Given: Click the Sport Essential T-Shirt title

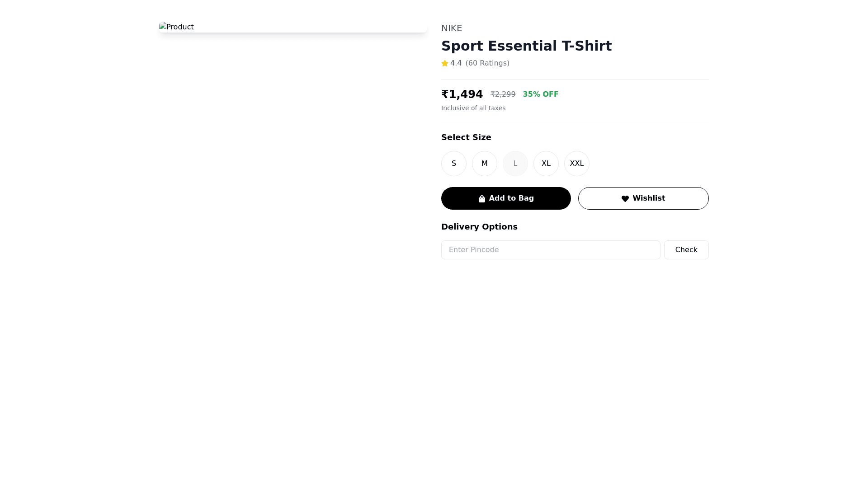Looking at the screenshot, I should 526,46.
